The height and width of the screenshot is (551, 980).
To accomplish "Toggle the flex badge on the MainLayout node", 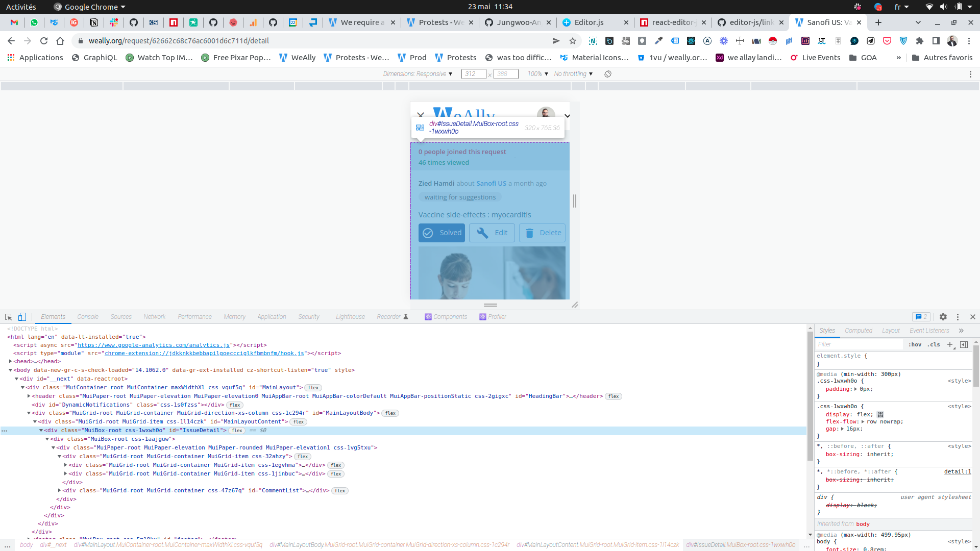I will coord(313,388).
